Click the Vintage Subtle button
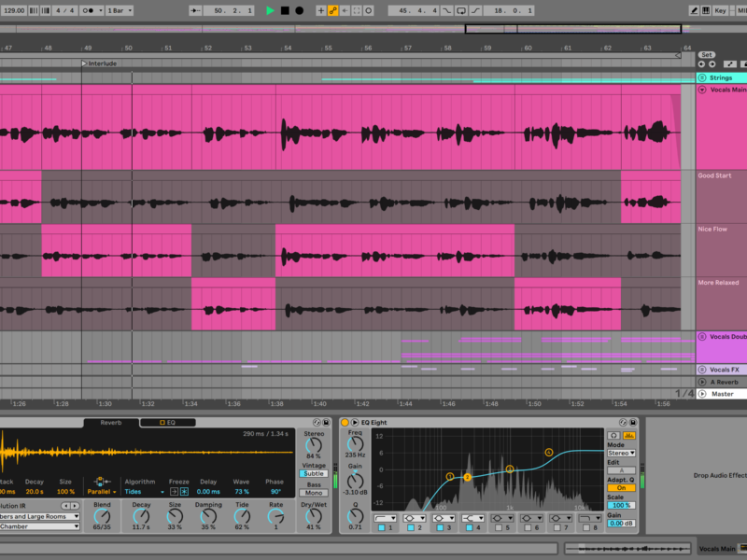The height and width of the screenshot is (560, 747). pos(313,473)
